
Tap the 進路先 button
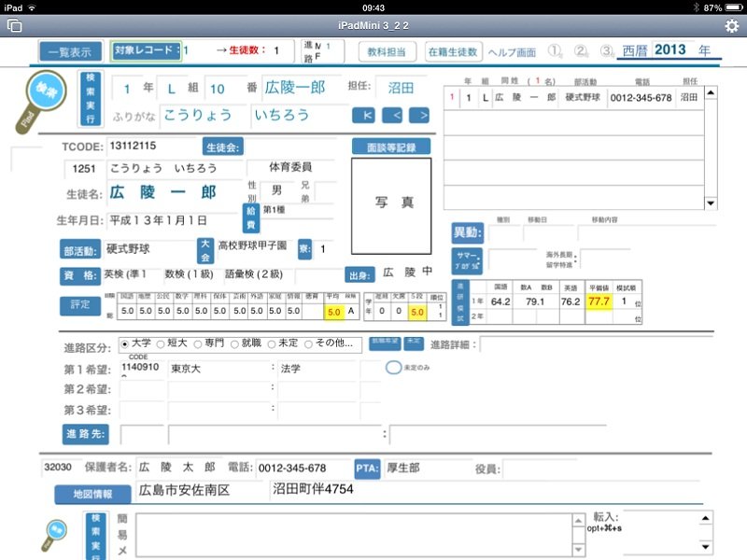pyautogui.click(x=85, y=434)
